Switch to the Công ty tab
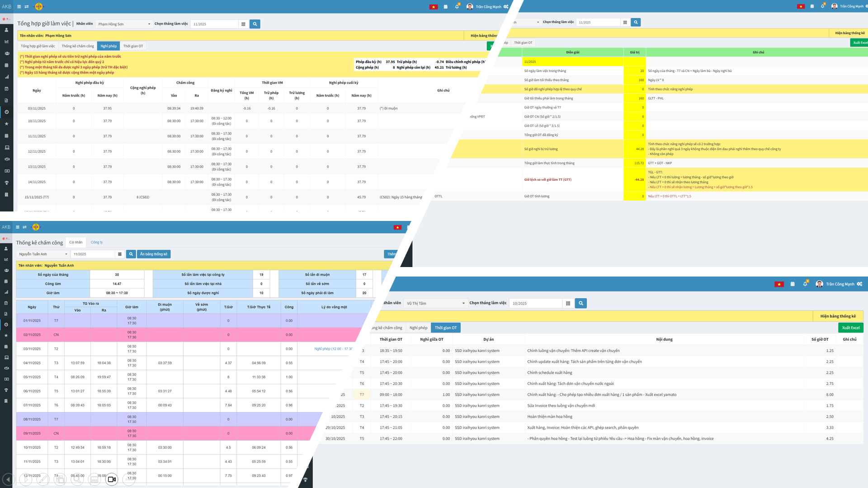The width and height of the screenshot is (868, 488). (96, 242)
